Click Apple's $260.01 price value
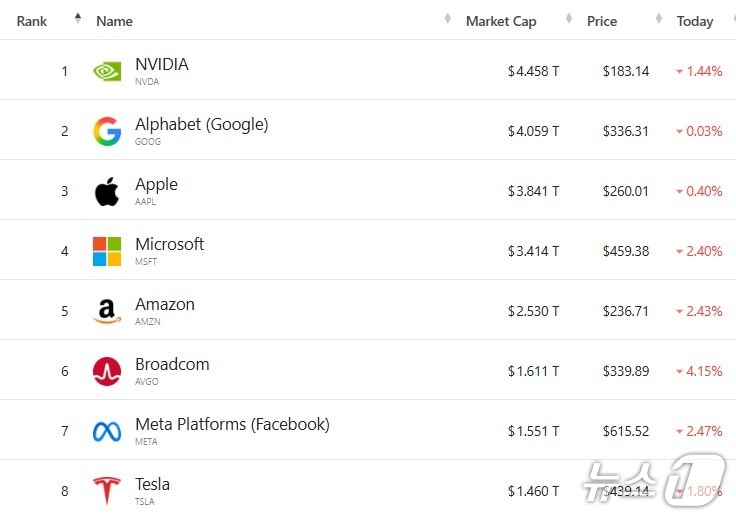This screenshot has width=736, height=517. (625, 191)
